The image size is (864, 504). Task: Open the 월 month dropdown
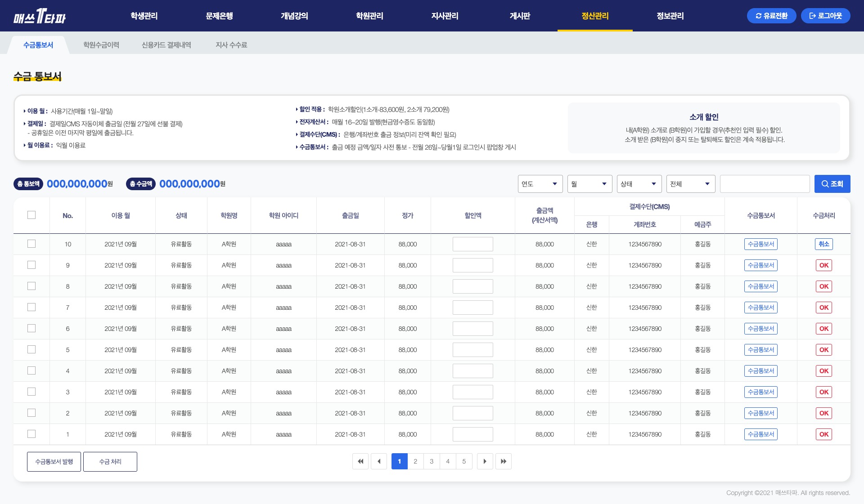click(x=589, y=184)
